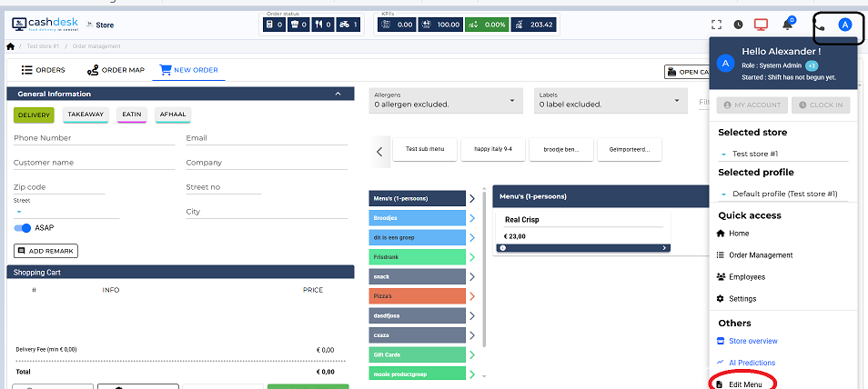This screenshot has width=868, height=389.
Task: Switch to the ORDER MAP tab
Action: (x=116, y=70)
